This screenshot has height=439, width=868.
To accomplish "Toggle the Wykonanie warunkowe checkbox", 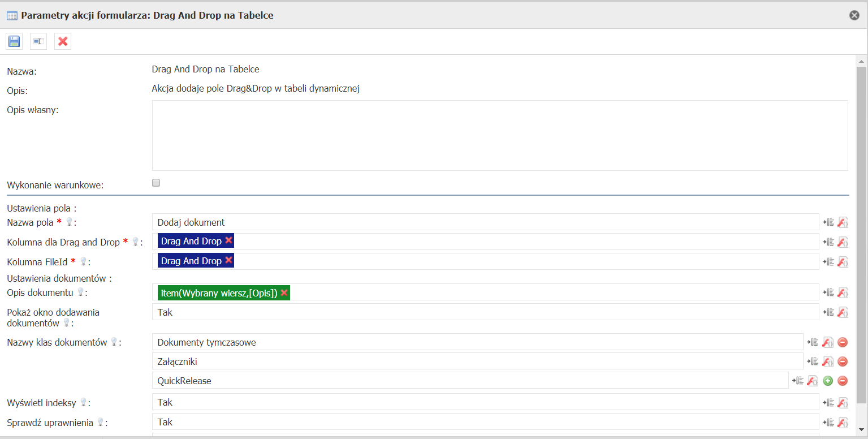I will point(156,183).
